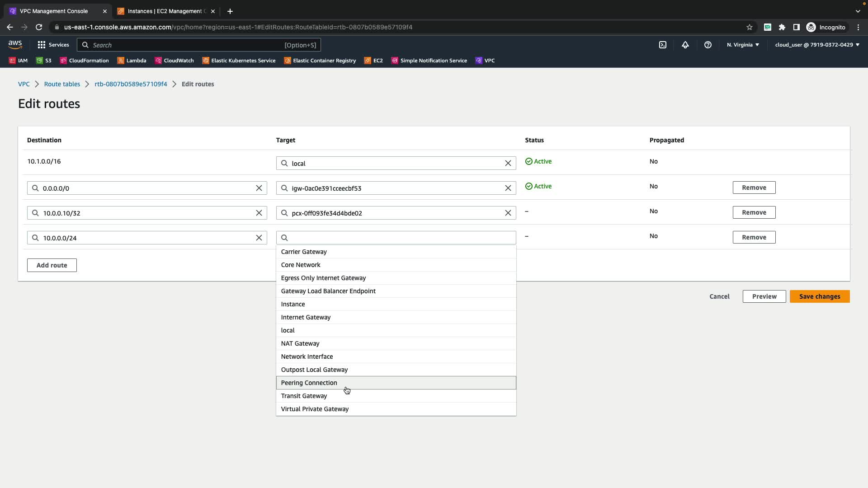
Task: Clear the pcx-0ff093fe34d4bde02 target field
Action: [x=508, y=213]
